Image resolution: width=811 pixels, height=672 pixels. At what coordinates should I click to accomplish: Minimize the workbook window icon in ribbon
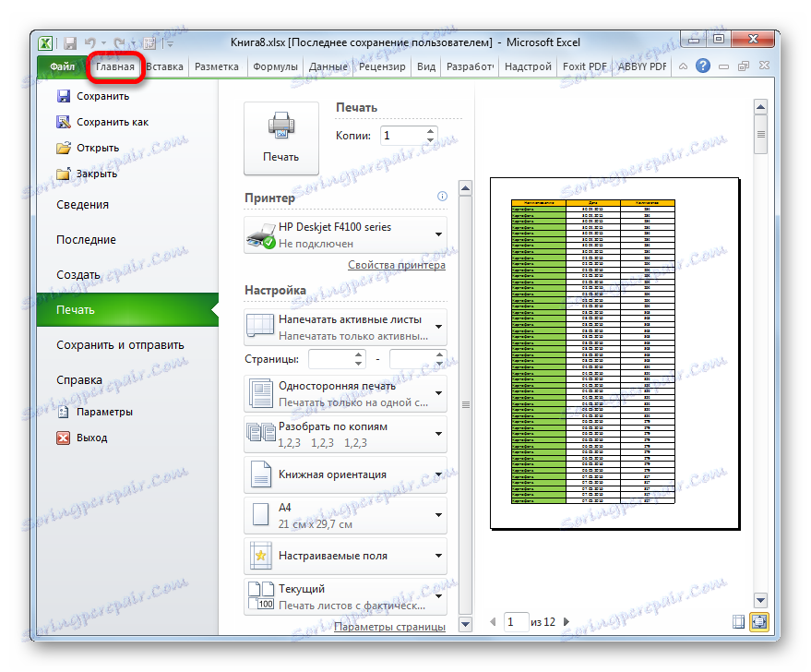723,66
